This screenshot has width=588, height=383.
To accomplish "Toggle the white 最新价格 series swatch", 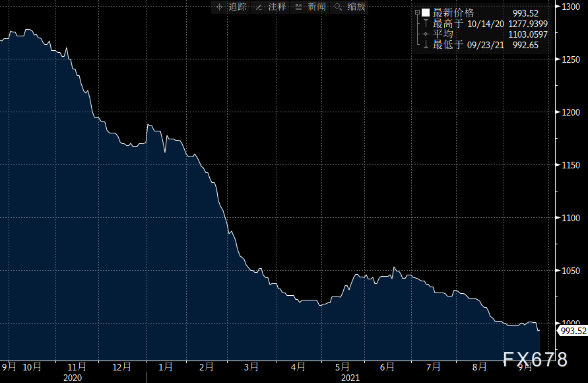I will pyautogui.click(x=426, y=13).
